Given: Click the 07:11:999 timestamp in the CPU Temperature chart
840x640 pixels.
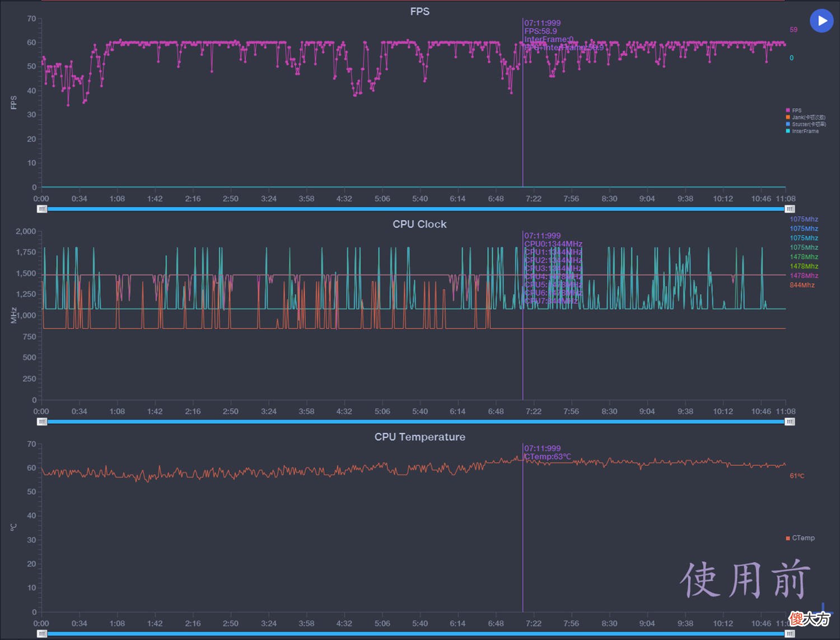Looking at the screenshot, I should pyautogui.click(x=542, y=449).
